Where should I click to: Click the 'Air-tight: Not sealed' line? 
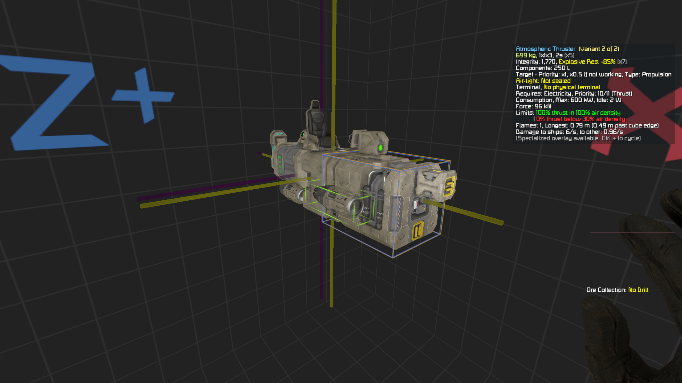click(543, 81)
